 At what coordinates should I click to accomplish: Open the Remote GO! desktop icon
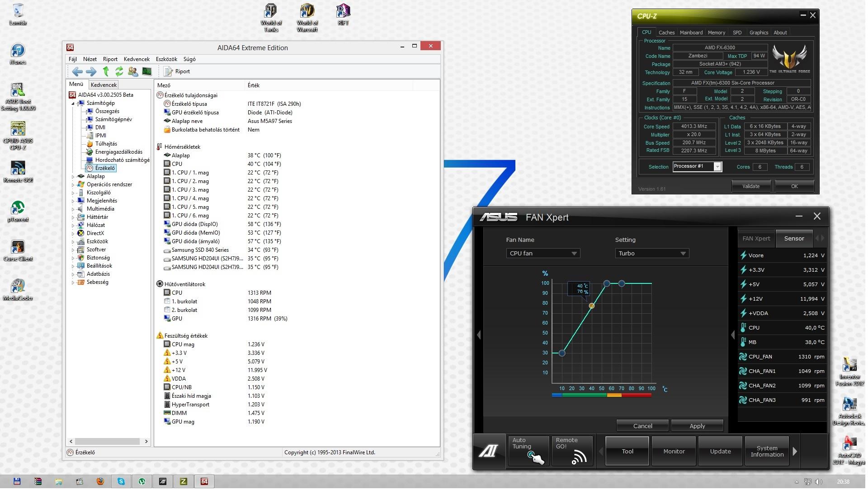(18, 172)
